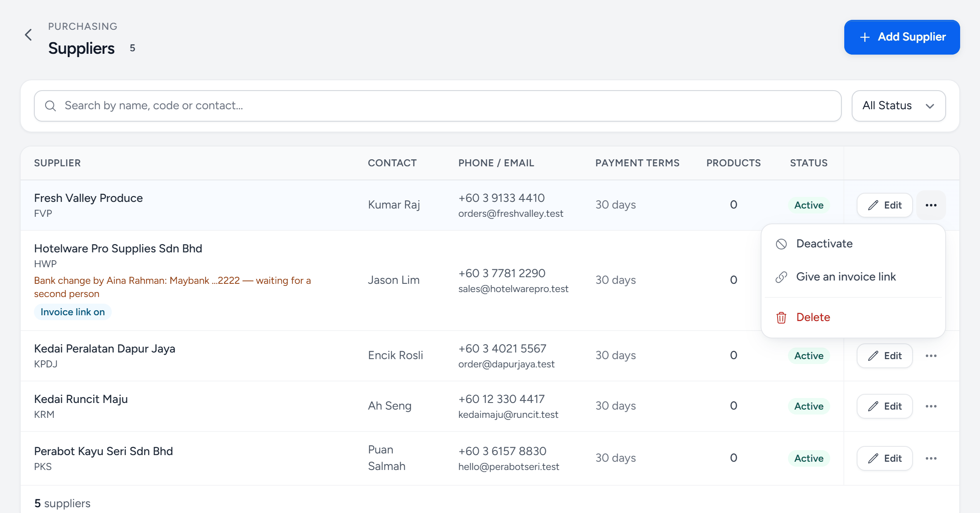Viewport: 980px width, 513px height.
Task: Open more options for Kedai Runcit Maju
Action: [x=931, y=406]
